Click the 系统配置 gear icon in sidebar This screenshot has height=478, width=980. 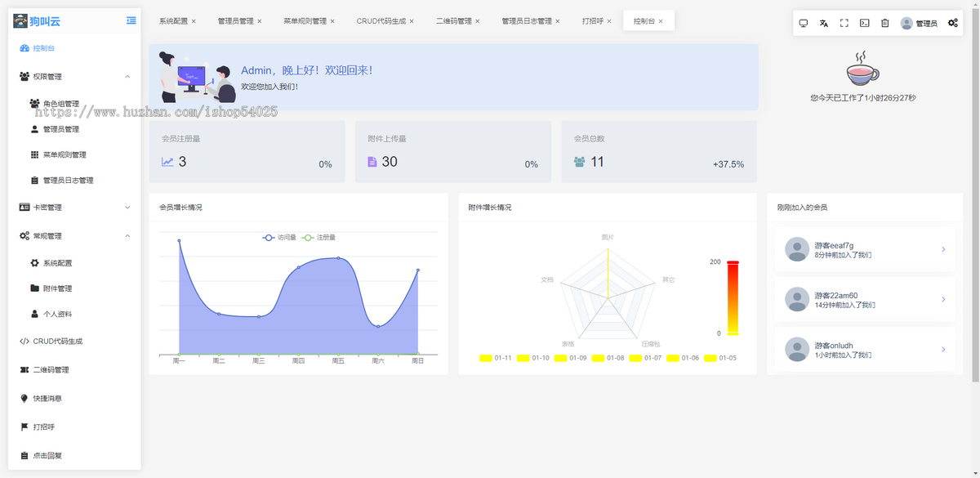[34, 263]
